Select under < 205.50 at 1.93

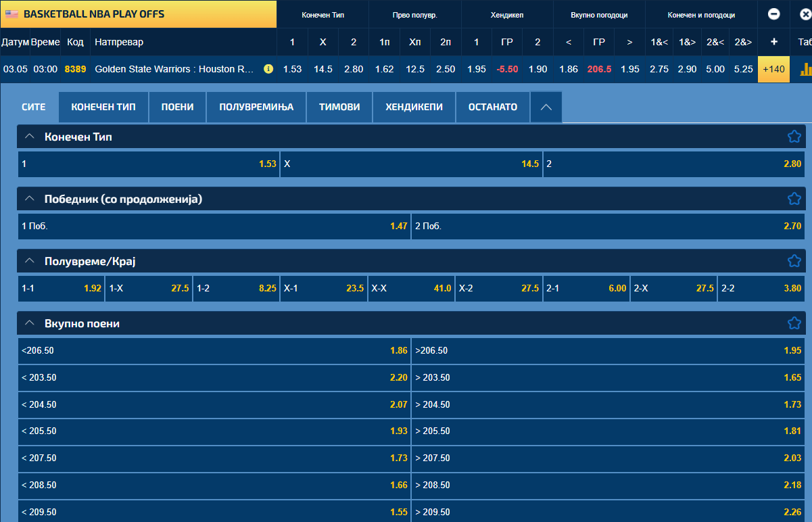214,431
